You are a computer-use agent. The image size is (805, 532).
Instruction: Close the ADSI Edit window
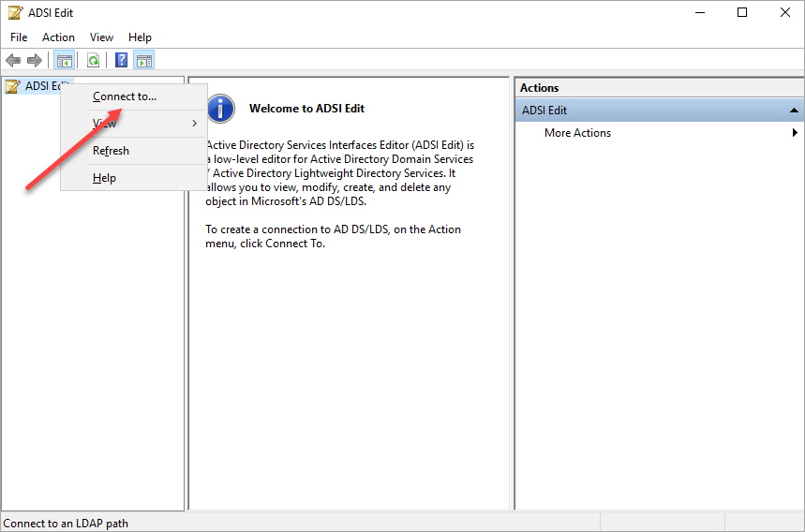[784, 12]
